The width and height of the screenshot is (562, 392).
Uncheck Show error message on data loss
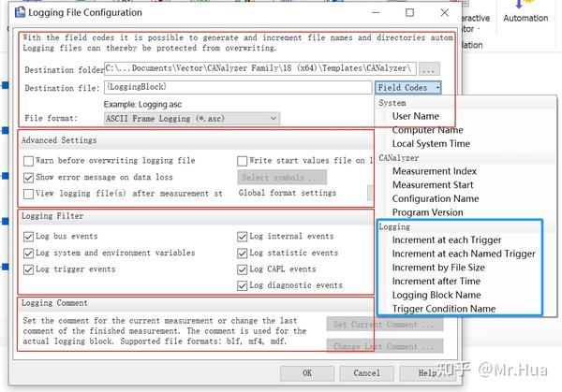click(x=28, y=178)
